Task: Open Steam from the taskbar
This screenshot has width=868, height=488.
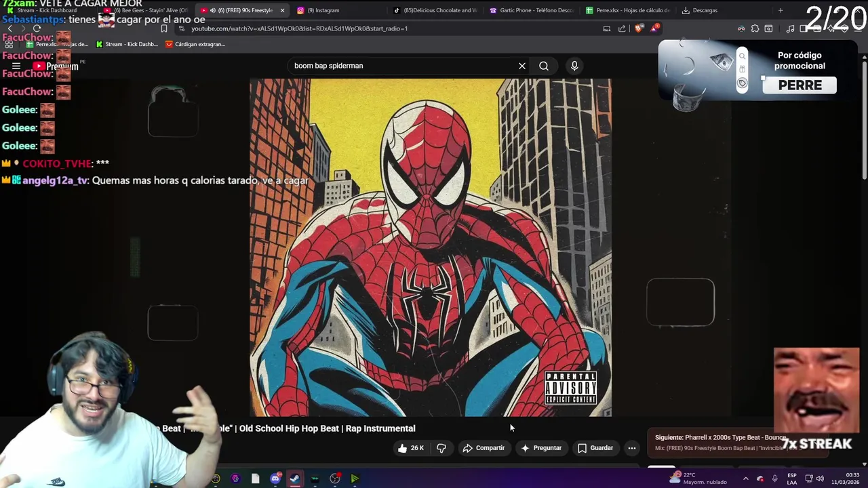Action: coord(295,479)
